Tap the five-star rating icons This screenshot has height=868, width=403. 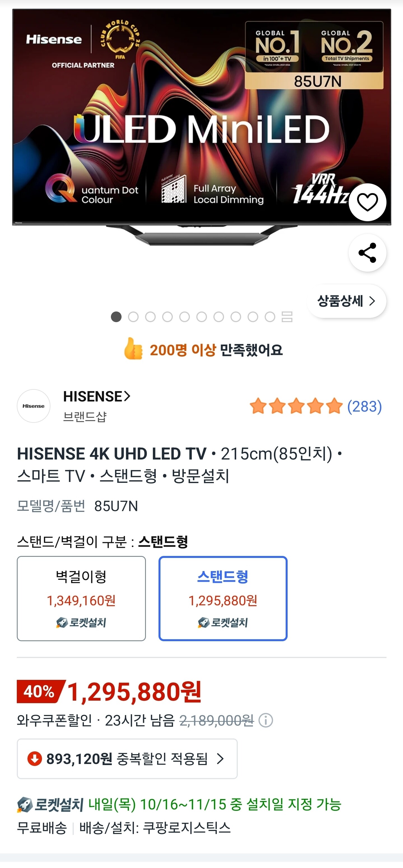click(x=296, y=406)
